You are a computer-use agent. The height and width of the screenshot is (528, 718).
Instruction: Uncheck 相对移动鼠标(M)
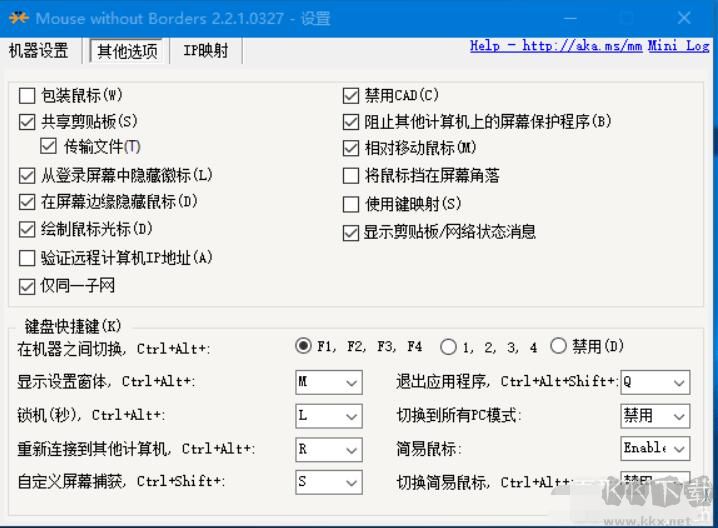351,148
